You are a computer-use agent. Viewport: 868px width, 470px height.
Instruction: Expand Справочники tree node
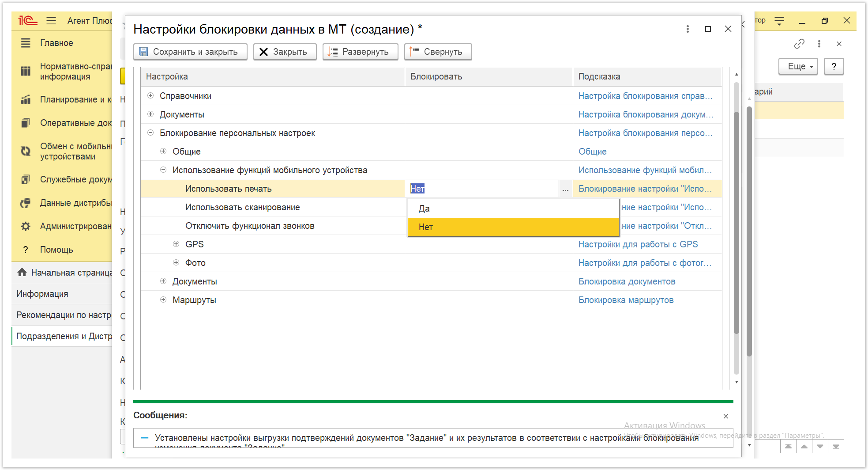(x=150, y=95)
